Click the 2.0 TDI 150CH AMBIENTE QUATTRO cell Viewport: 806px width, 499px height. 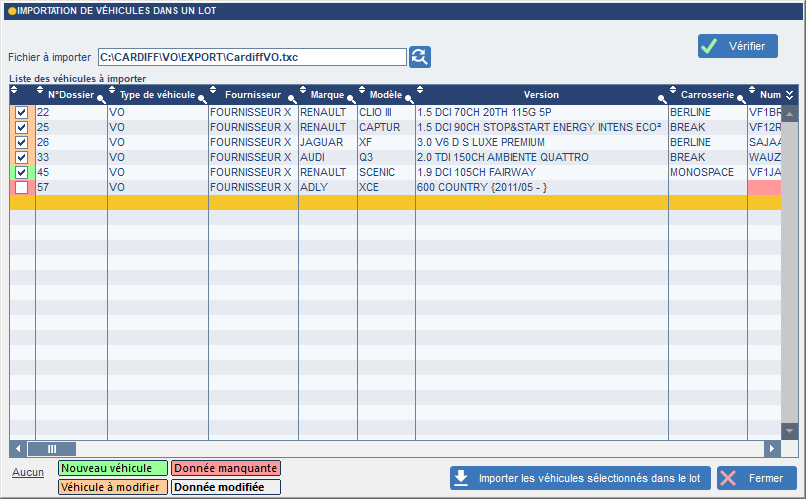pyautogui.click(x=542, y=157)
